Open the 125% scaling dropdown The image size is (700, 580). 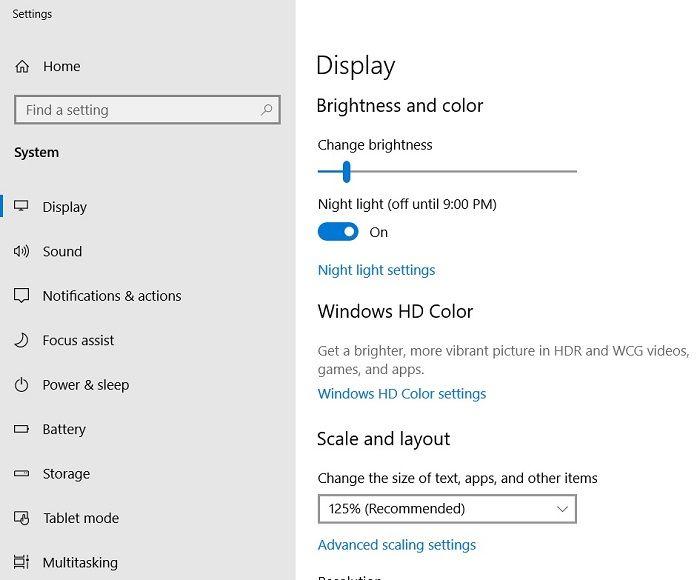pyautogui.click(x=447, y=509)
